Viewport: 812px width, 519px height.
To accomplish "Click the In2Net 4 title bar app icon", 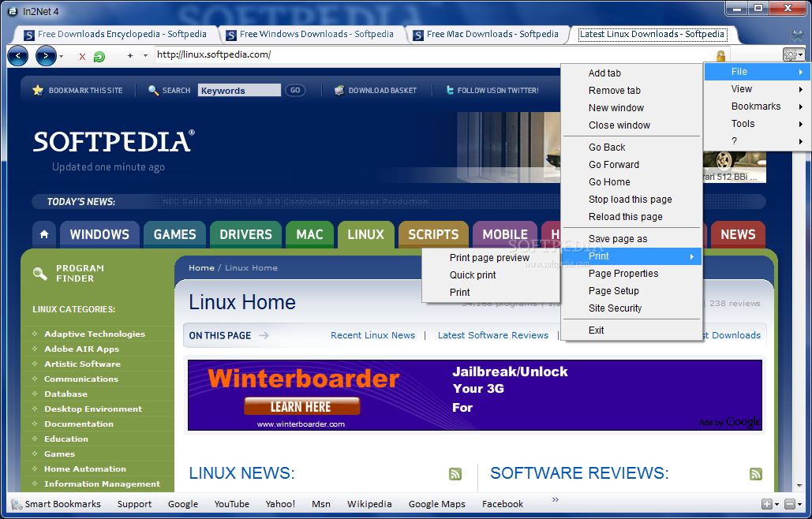I will (x=13, y=11).
